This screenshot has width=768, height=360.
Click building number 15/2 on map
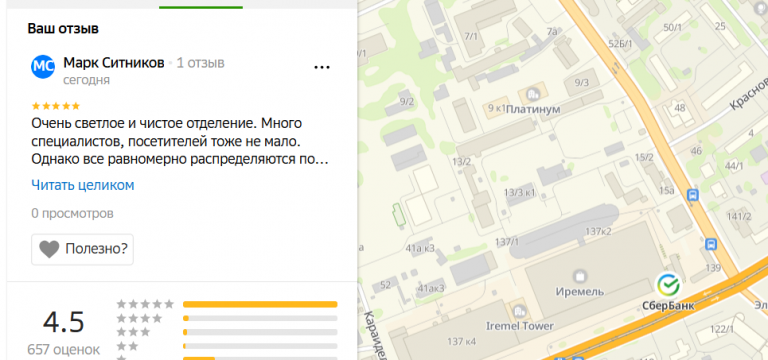click(644, 157)
